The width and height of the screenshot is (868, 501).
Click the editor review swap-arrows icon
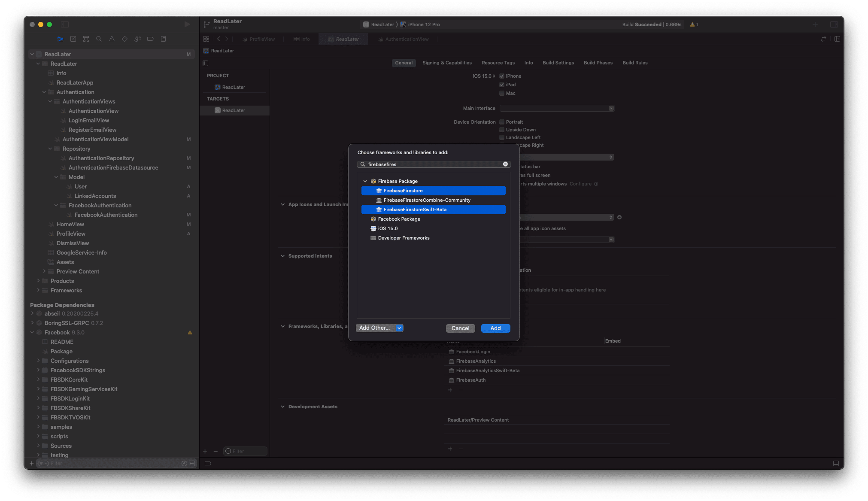[x=823, y=39]
